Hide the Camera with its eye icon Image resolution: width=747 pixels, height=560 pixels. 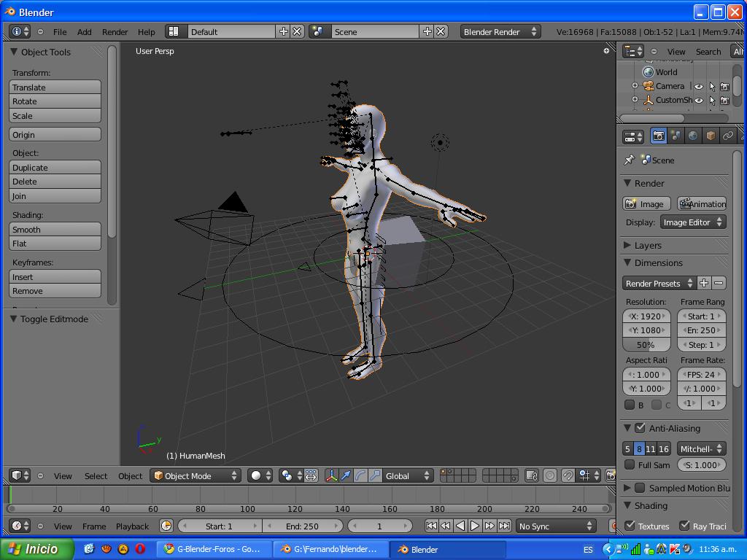pos(698,86)
